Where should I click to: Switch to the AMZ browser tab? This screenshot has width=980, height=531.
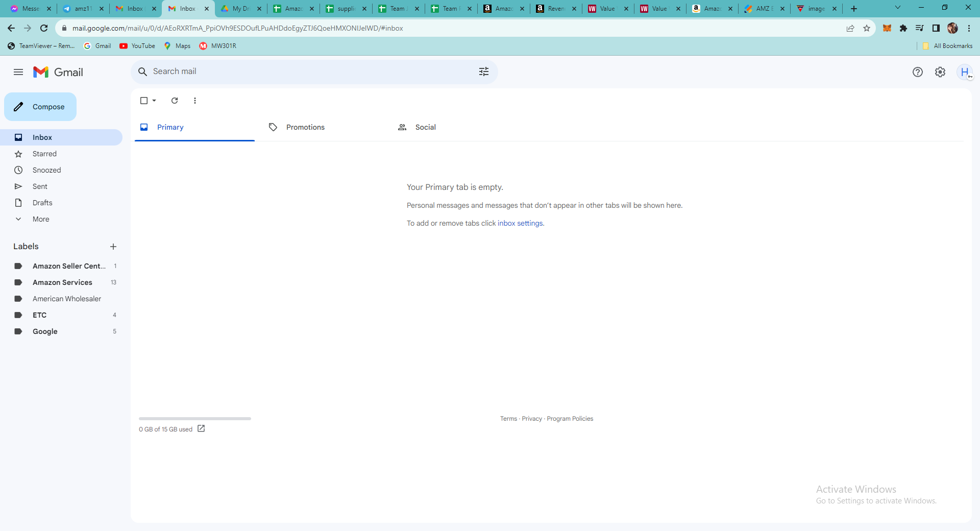click(x=764, y=9)
